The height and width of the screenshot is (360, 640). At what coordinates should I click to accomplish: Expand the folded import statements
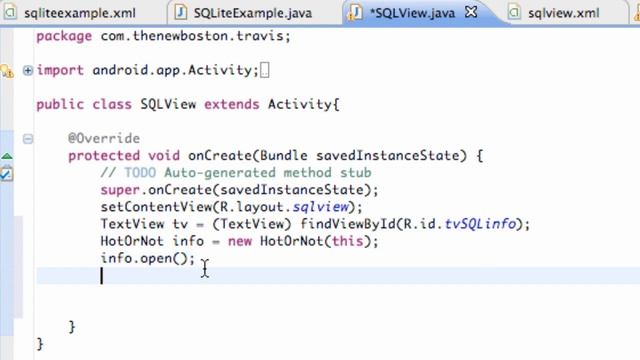pyautogui.click(x=27, y=71)
